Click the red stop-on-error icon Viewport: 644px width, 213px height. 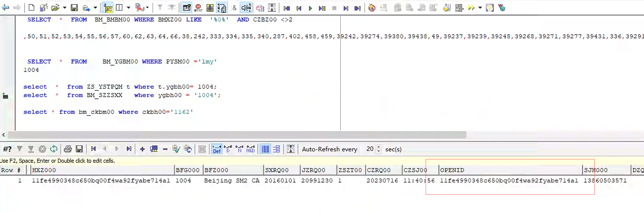coord(198,8)
